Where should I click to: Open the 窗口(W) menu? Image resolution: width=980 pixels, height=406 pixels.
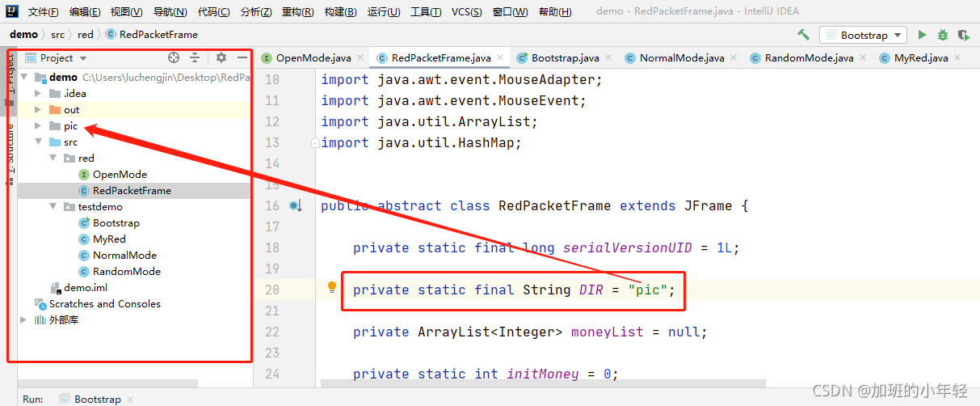pos(510,12)
